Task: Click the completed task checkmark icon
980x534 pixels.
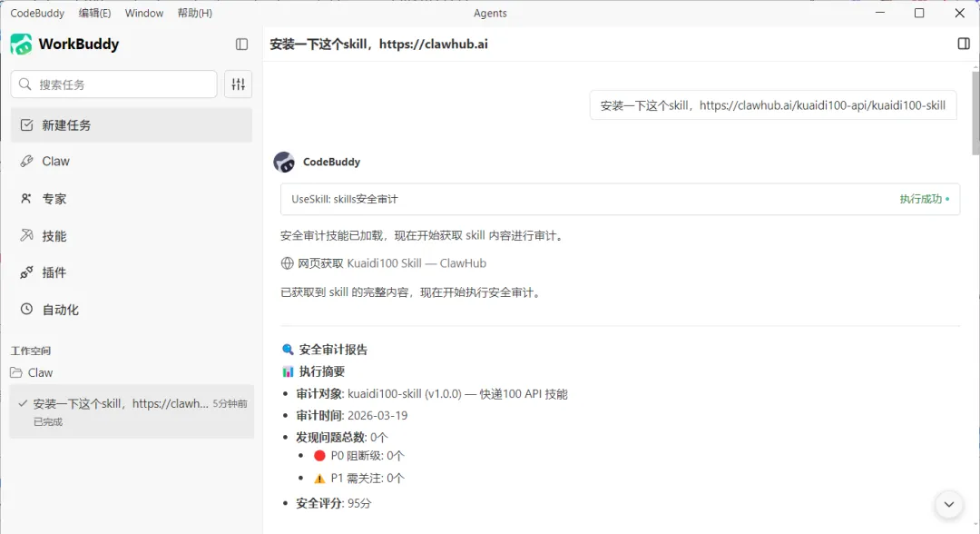Action: (x=23, y=404)
